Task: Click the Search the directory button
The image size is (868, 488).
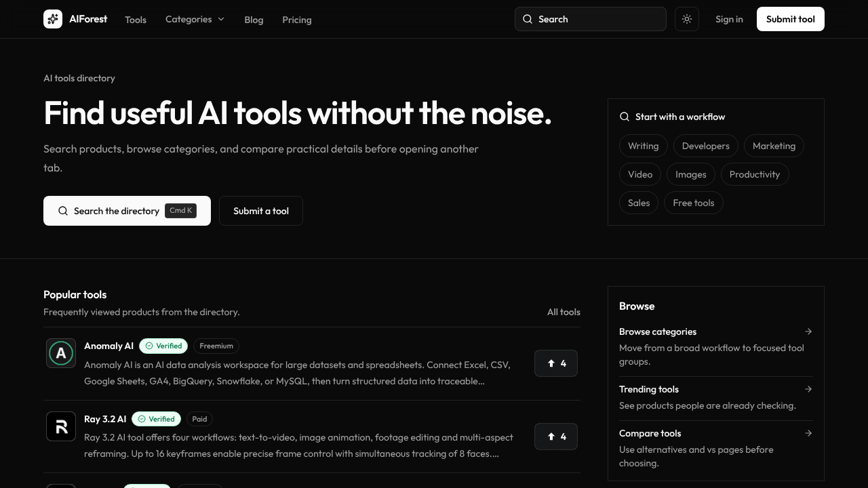Action: click(x=127, y=211)
